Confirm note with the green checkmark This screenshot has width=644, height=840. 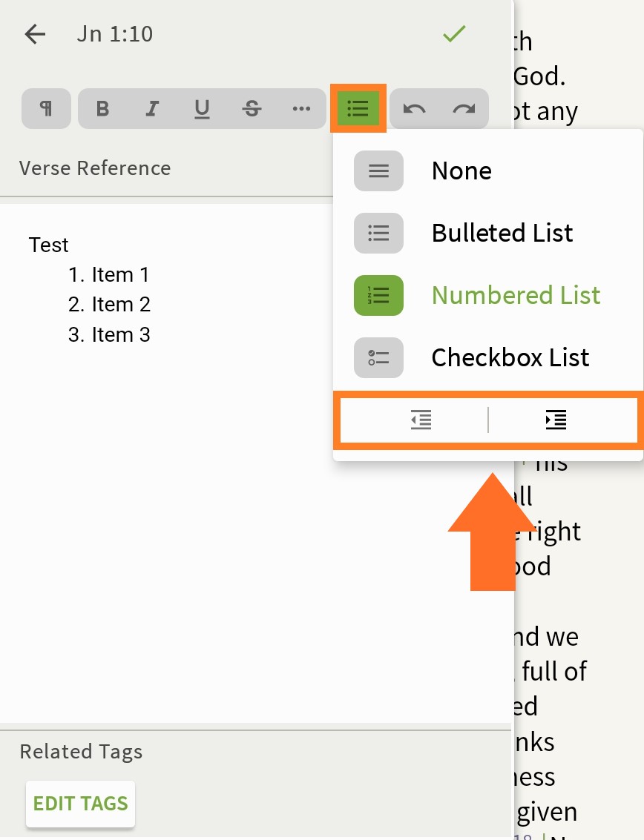pos(453,34)
